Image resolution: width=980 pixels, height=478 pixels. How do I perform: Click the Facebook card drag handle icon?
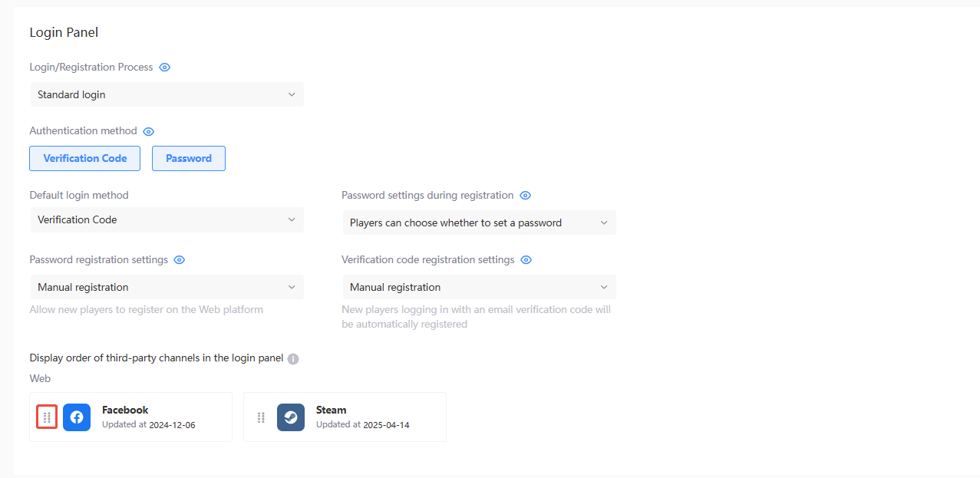pos(47,417)
